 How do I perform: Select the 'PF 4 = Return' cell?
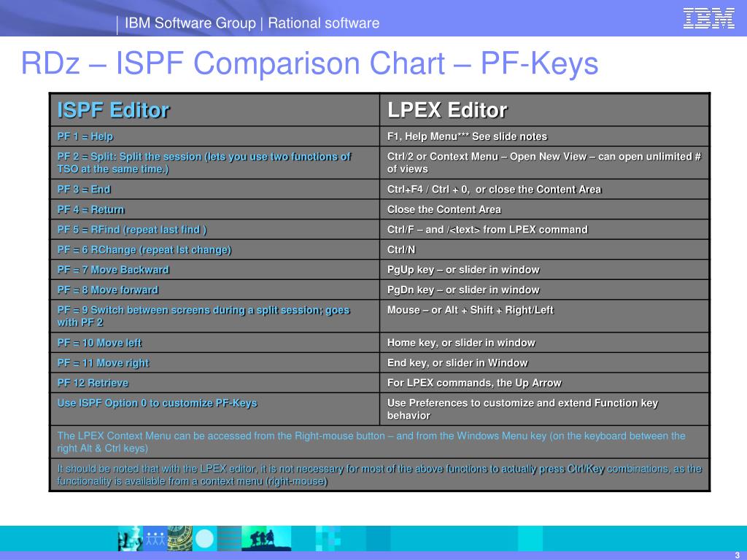point(215,209)
